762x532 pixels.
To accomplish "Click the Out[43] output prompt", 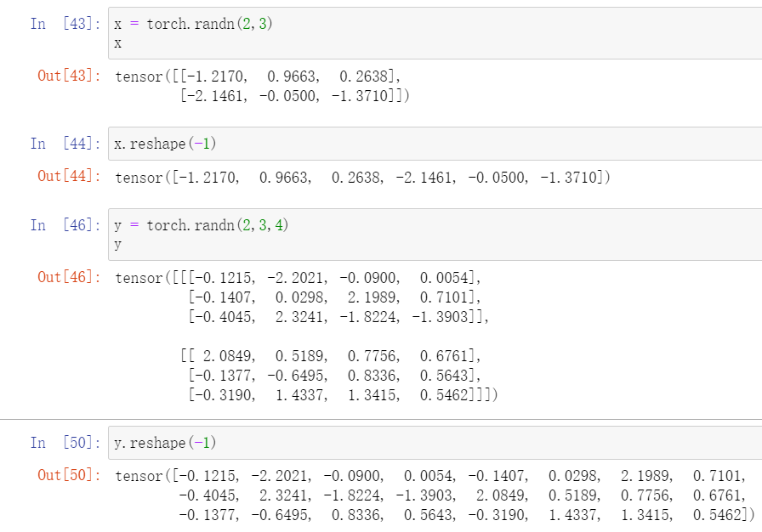I will click(68, 76).
